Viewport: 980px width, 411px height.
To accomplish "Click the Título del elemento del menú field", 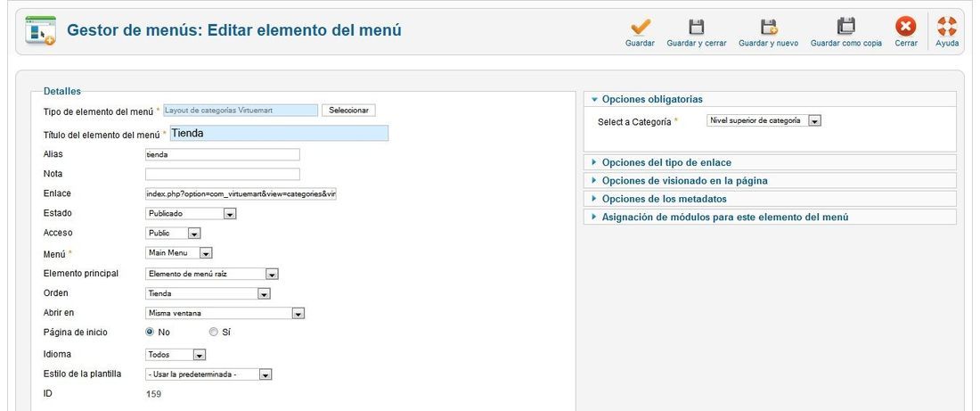I will pos(278,133).
